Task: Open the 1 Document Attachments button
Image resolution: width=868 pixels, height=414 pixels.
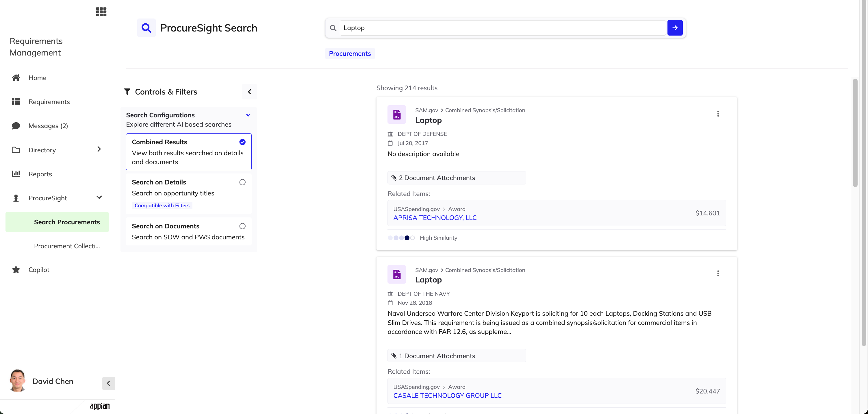Action: tap(457, 356)
